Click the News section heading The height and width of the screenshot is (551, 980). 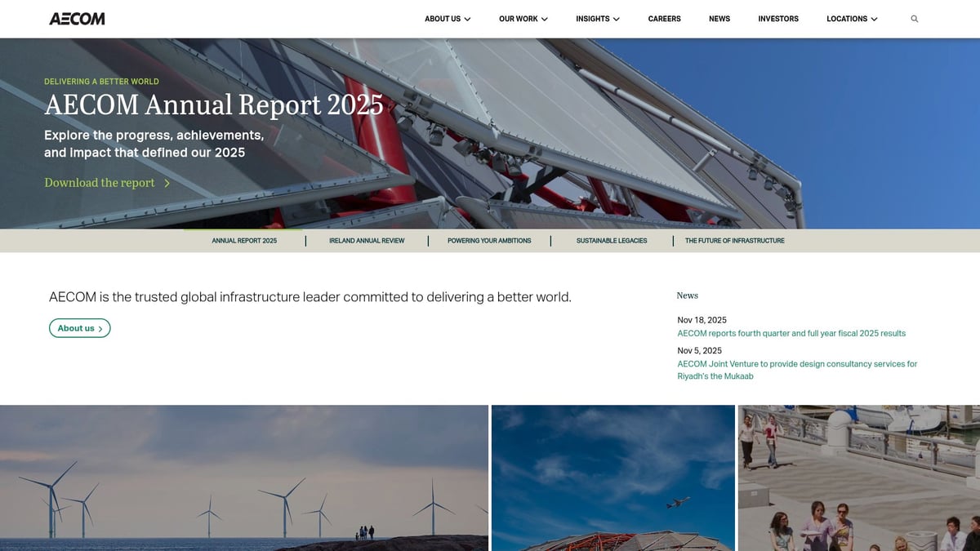coord(687,295)
